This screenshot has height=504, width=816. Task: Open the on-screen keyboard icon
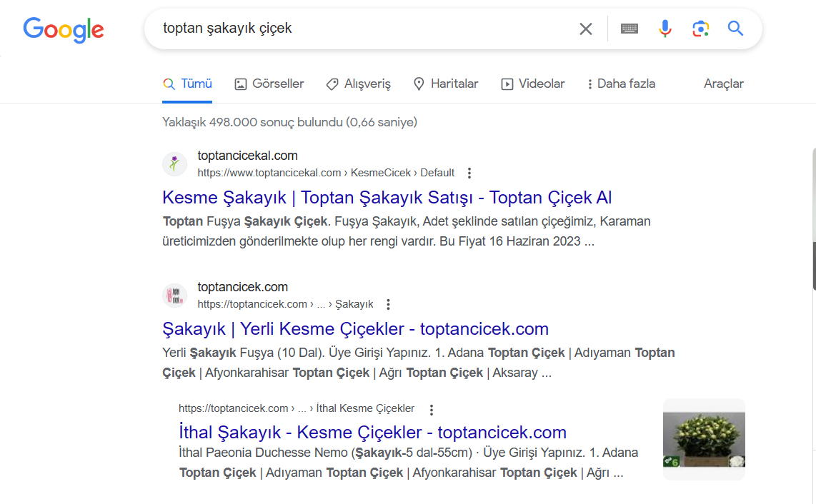point(630,29)
